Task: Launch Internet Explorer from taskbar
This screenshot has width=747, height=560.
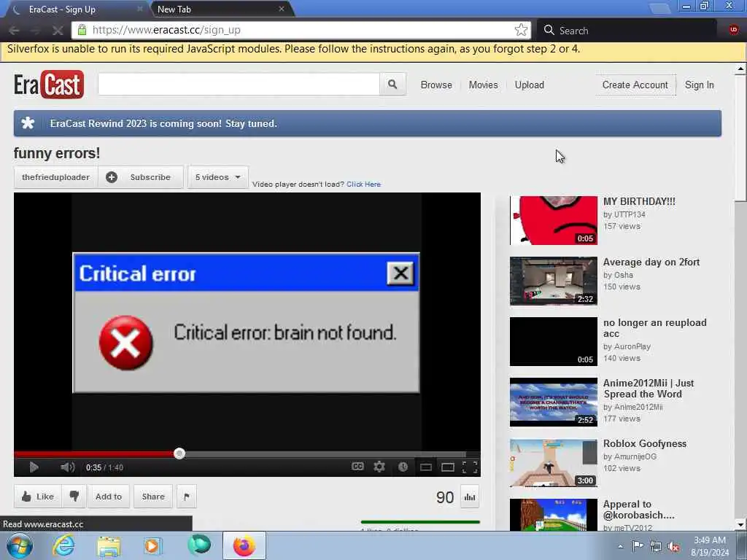Action: click(63, 545)
